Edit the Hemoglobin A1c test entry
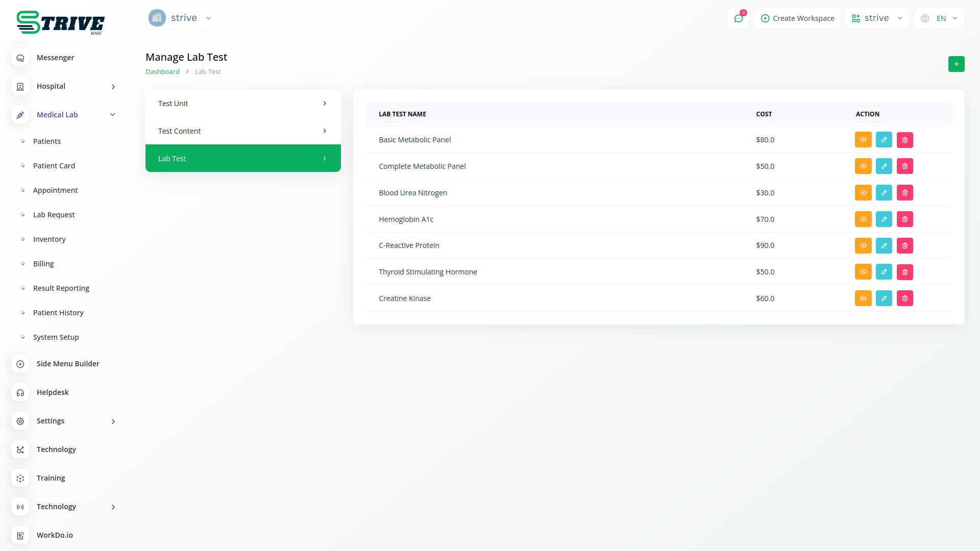Image resolution: width=980 pixels, height=551 pixels. click(x=884, y=219)
